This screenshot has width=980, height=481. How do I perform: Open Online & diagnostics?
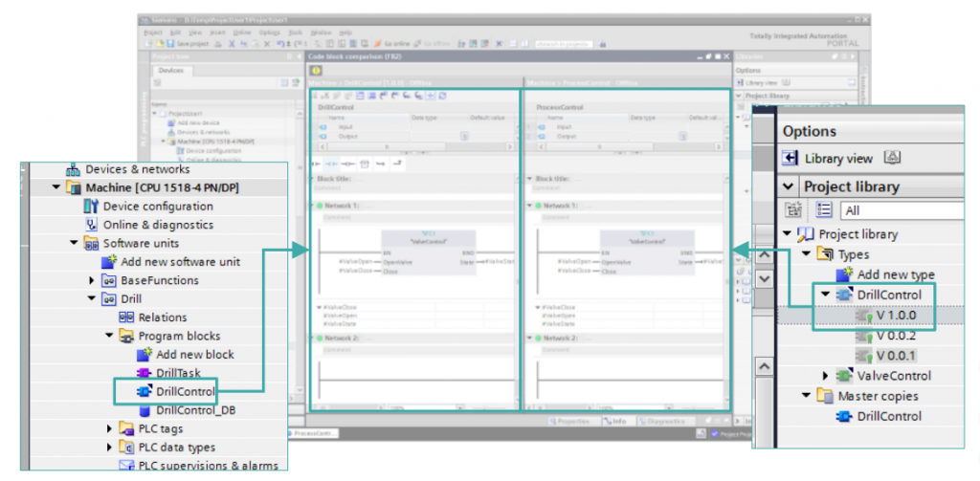pyautogui.click(x=158, y=225)
